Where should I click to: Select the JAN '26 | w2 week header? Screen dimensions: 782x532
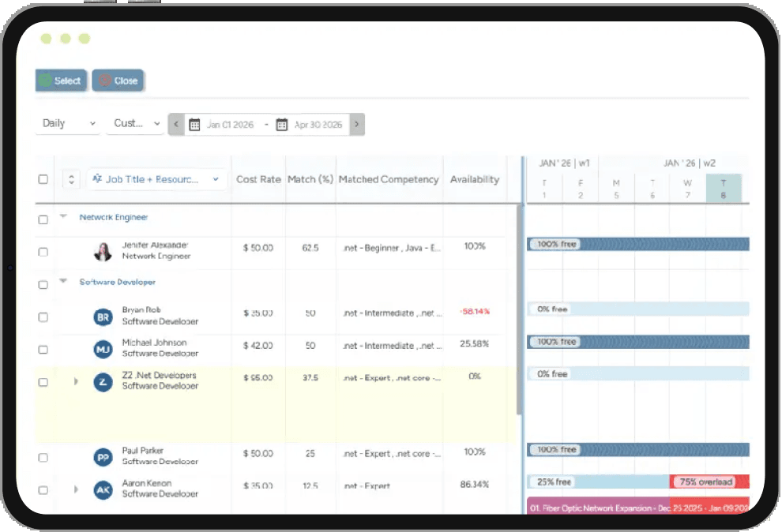coord(690,163)
